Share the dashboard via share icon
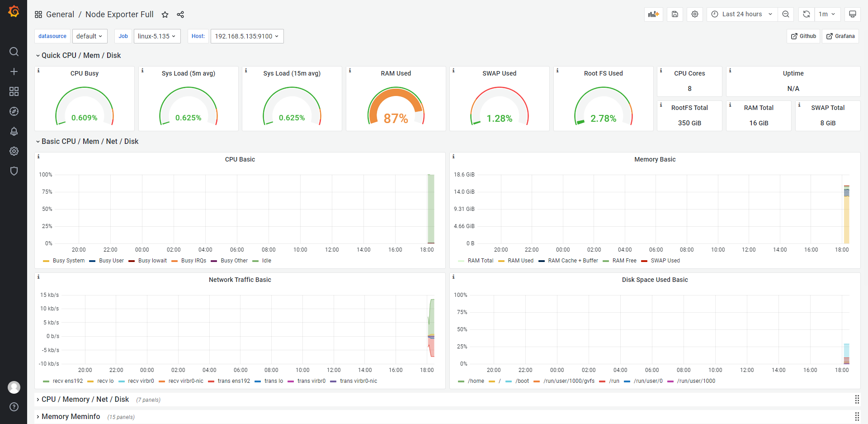The width and height of the screenshot is (868, 424). pos(180,14)
